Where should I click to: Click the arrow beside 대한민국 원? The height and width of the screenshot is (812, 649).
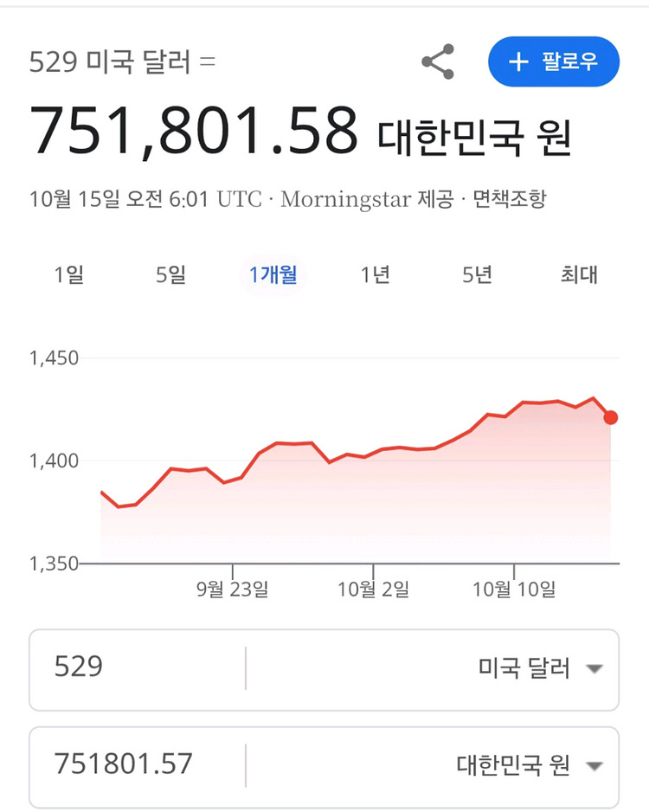(x=594, y=766)
